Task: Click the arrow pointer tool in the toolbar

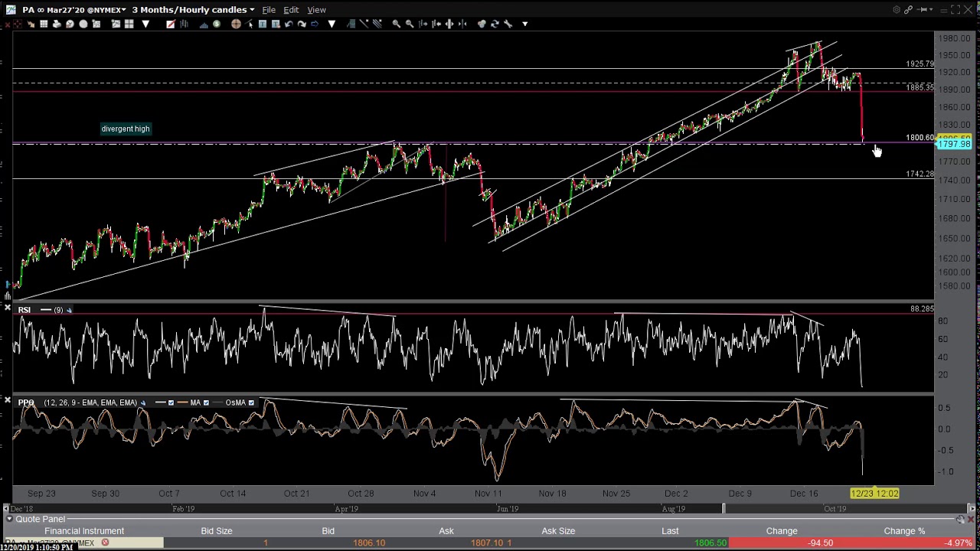Action: coord(30,24)
